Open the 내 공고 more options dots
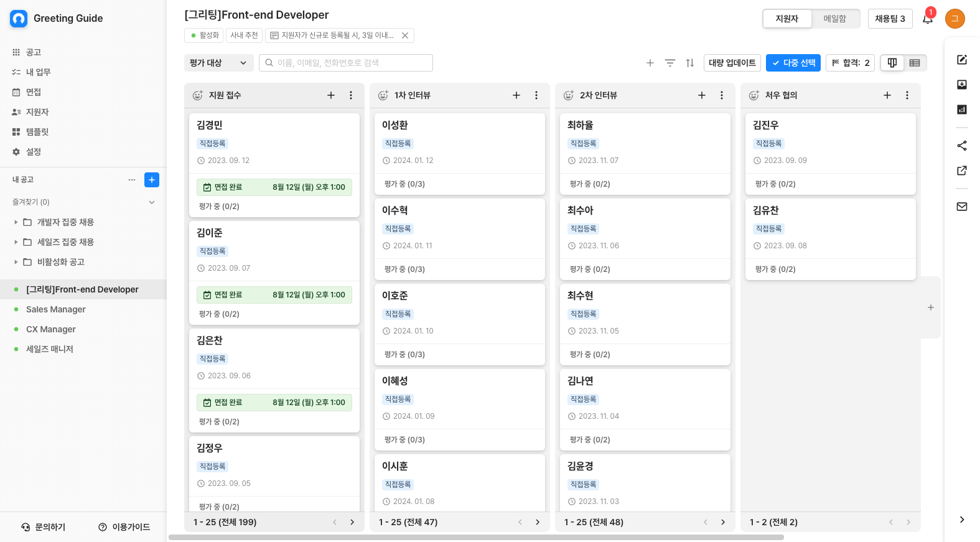 tap(132, 180)
